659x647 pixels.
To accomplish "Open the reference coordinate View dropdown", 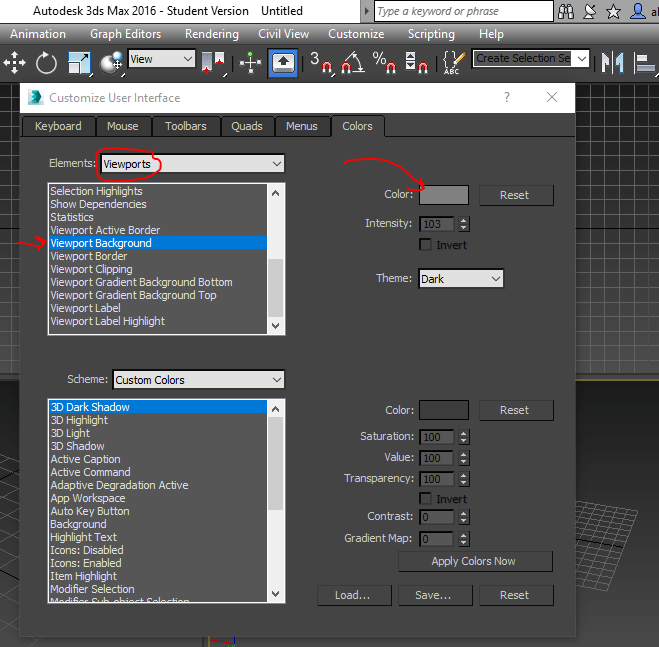I will [x=161, y=59].
